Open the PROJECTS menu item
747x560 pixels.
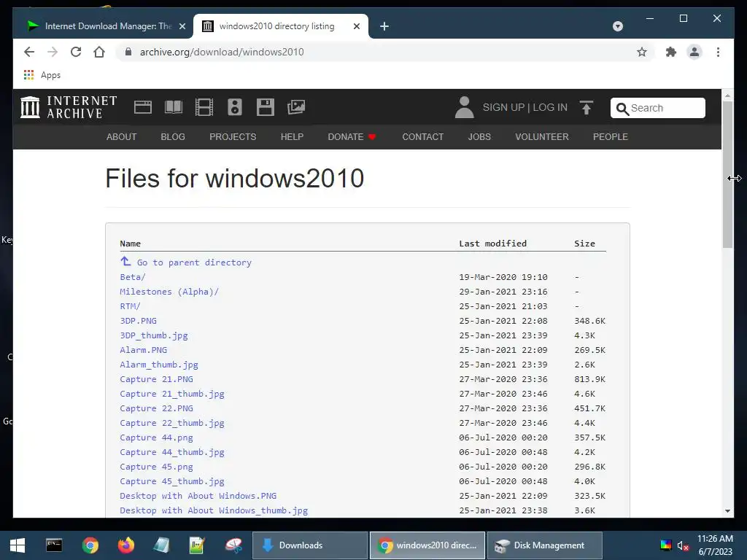click(x=233, y=136)
